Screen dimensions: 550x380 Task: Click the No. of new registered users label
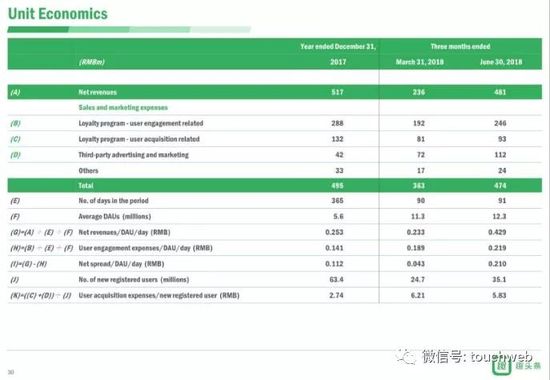(x=134, y=280)
